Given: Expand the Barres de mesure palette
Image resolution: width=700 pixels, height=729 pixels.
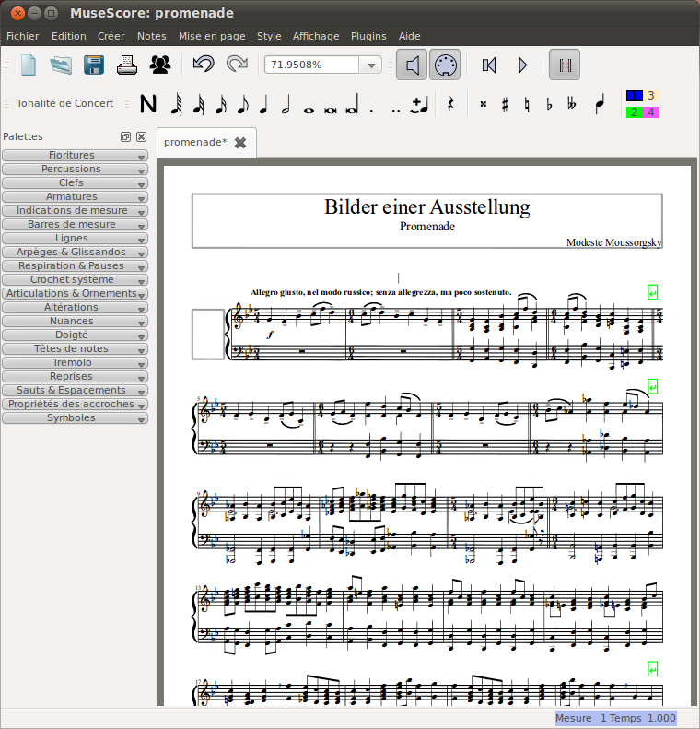Looking at the screenshot, I should click(76, 225).
